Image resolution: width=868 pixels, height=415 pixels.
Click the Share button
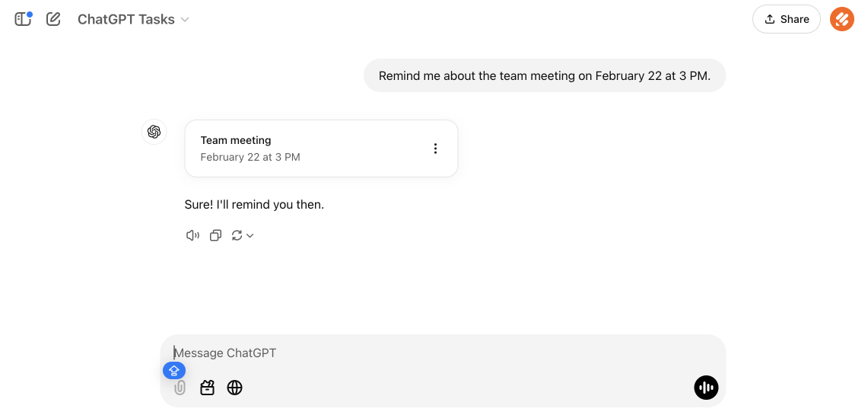(x=786, y=19)
